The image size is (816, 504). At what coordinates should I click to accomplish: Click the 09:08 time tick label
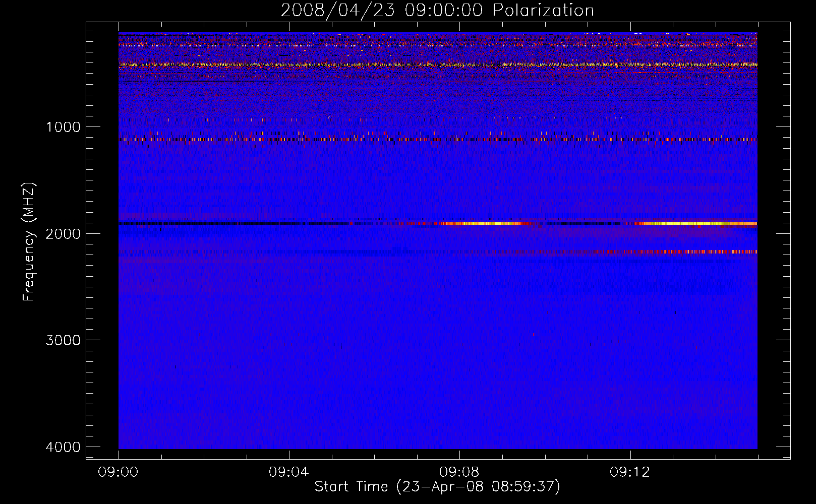[459, 472]
